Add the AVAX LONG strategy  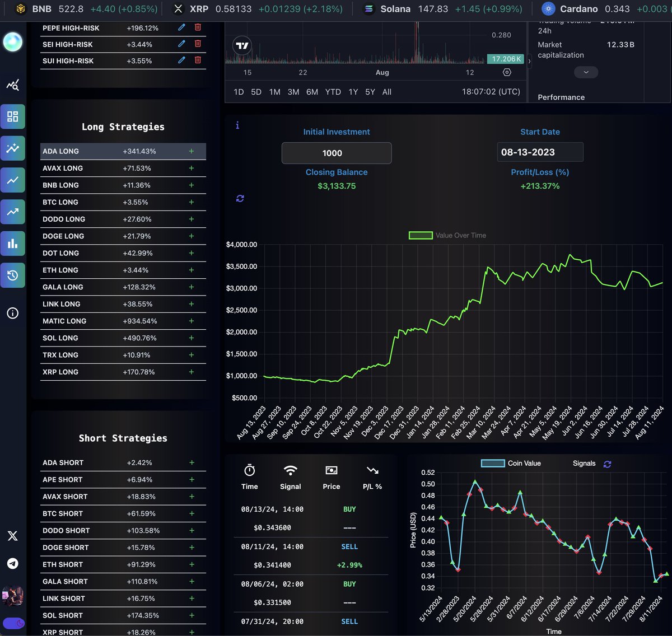pyautogui.click(x=192, y=168)
